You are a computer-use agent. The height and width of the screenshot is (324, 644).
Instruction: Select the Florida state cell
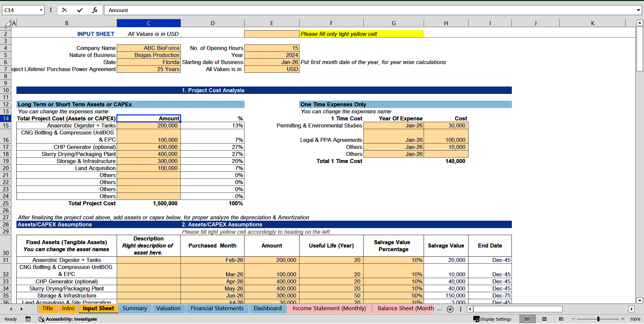(x=149, y=62)
